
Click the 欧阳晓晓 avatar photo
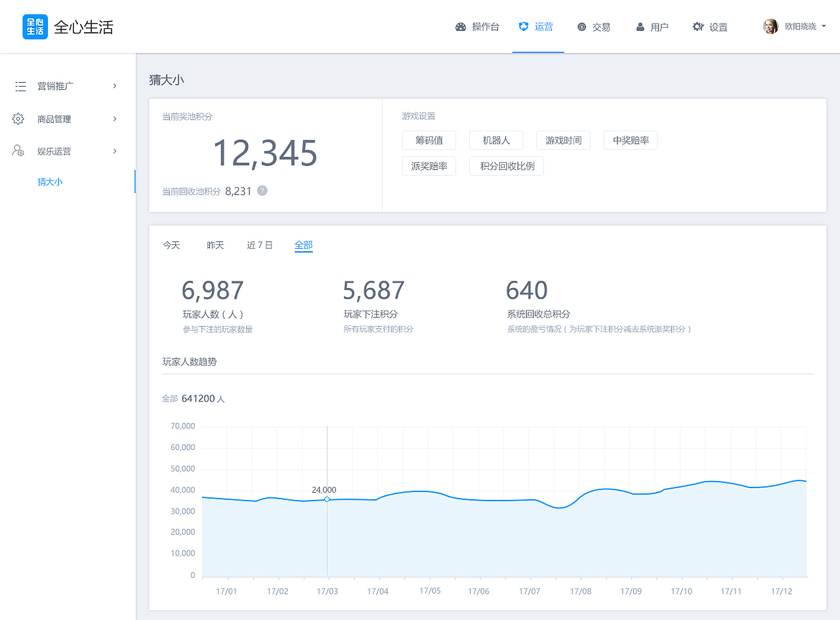[770, 26]
